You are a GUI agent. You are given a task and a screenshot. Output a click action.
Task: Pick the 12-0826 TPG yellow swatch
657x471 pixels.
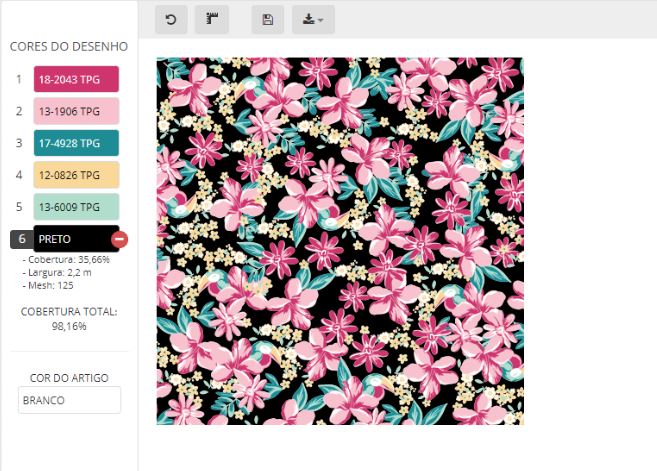tap(76, 175)
